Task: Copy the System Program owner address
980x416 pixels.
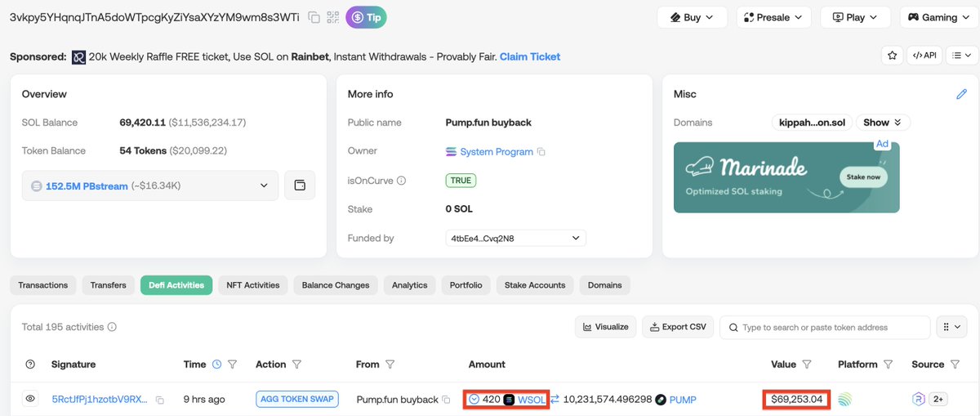Action: tap(541, 152)
